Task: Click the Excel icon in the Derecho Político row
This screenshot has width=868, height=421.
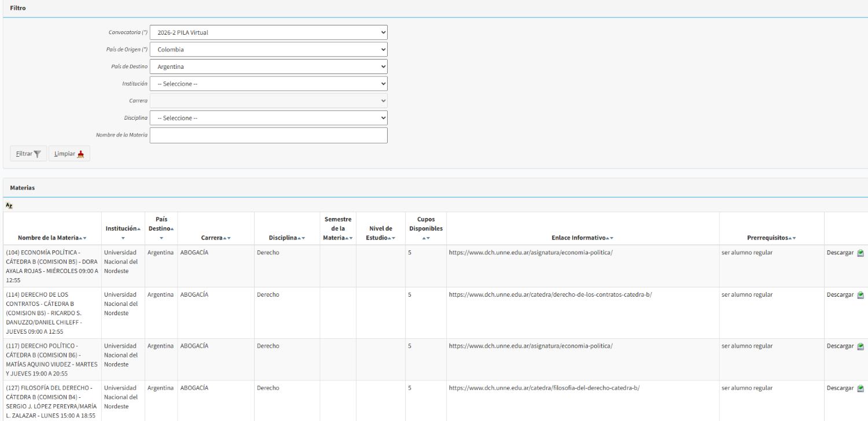Action: click(x=860, y=346)
